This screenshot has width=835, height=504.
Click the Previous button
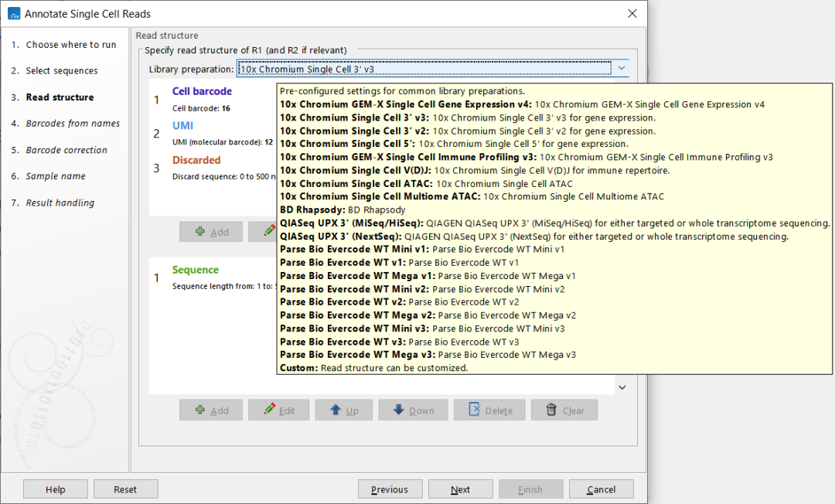click(390, 489)
